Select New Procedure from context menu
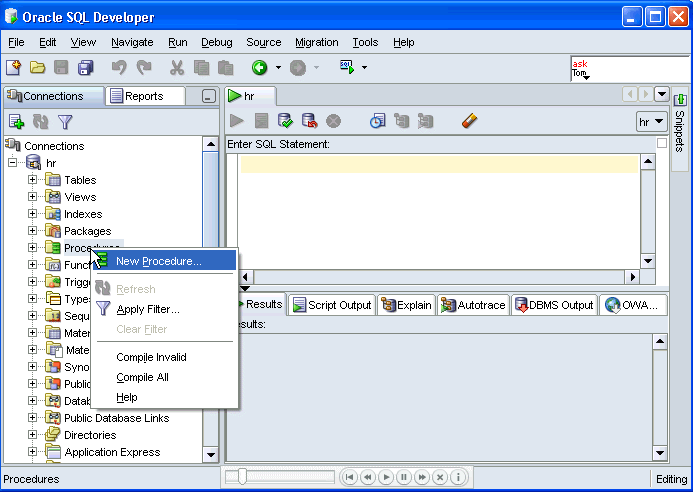693x492 pixels. pyautogui.click(x=158, y=261)
